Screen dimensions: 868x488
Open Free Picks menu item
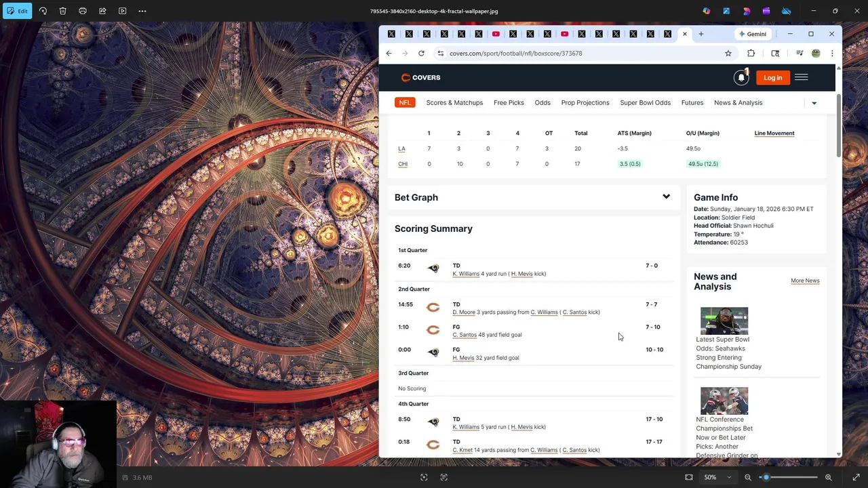[x=509, y=103]
